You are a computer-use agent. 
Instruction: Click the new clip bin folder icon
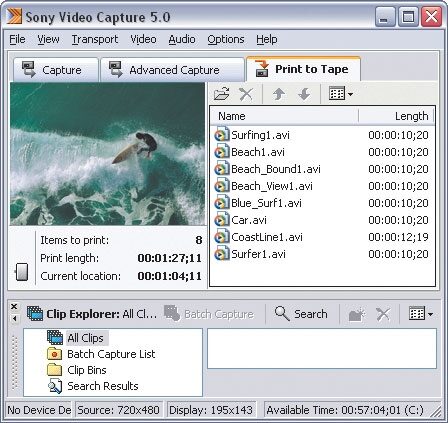(x=357, y=314)
